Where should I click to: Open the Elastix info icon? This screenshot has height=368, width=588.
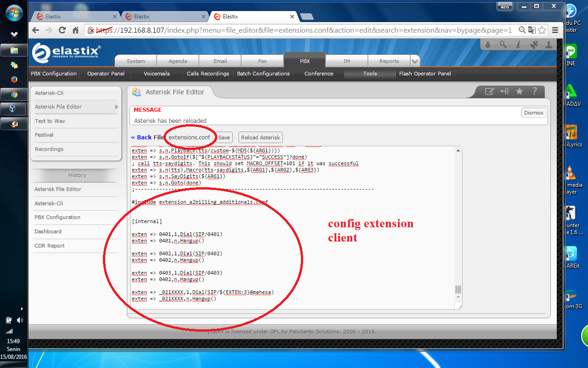click(x=518, y=45)
